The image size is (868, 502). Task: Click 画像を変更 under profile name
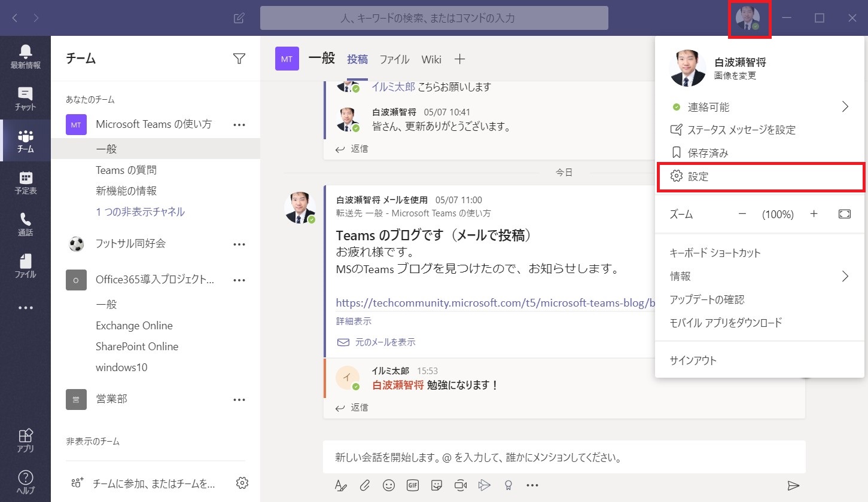(735, 76)
